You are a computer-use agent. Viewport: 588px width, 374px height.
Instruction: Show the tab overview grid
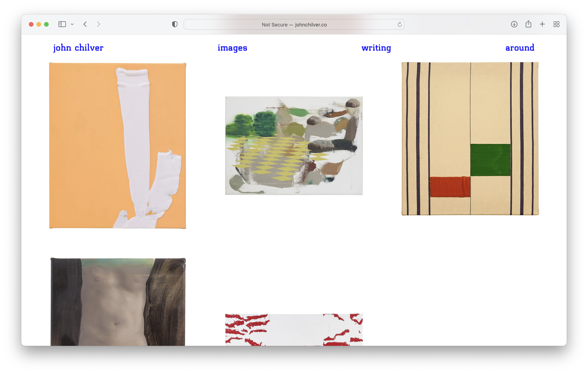click(556, 24)
